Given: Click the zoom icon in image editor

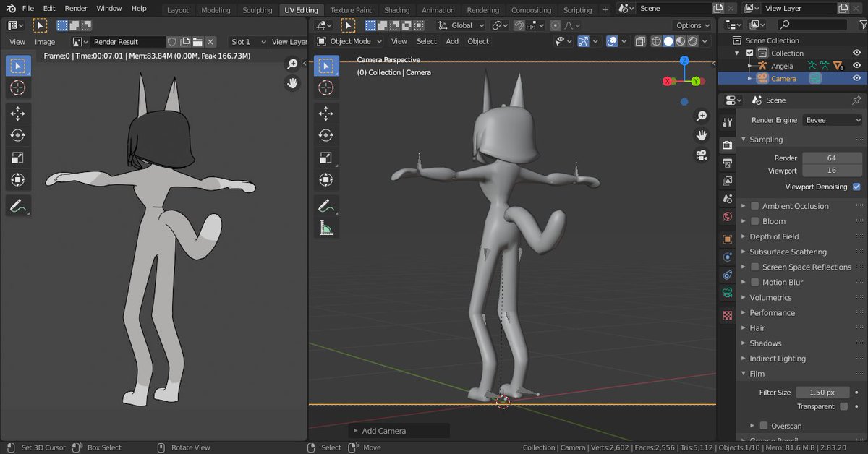Looking at the screenshot, I should [x=292, y=64].
